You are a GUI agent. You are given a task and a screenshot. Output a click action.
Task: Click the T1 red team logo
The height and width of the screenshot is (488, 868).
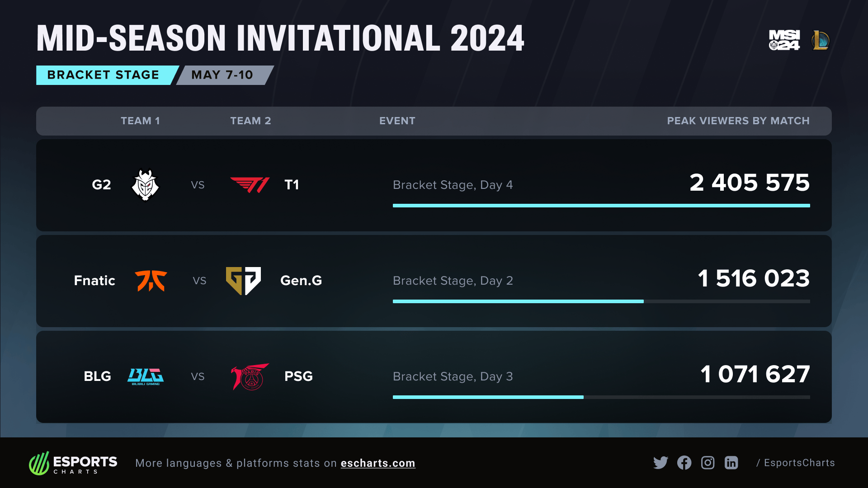(x=250, y=185)
